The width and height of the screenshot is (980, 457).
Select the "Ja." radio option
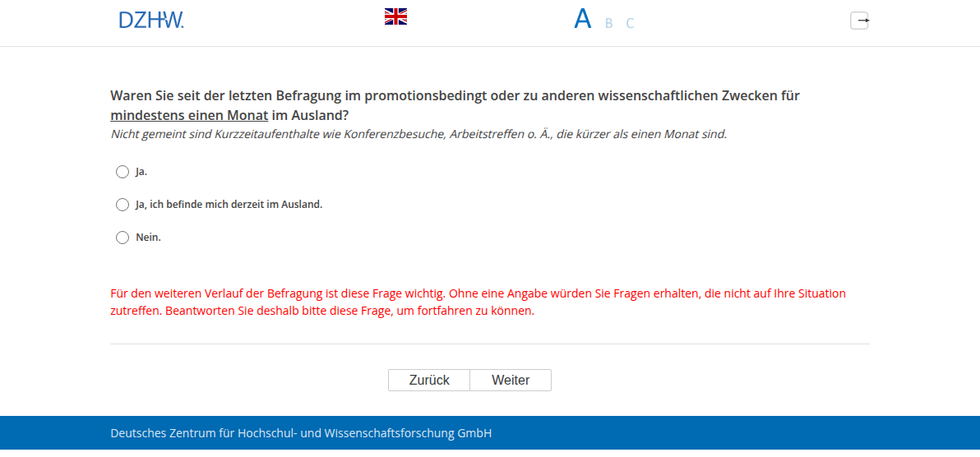click(122, 172)
